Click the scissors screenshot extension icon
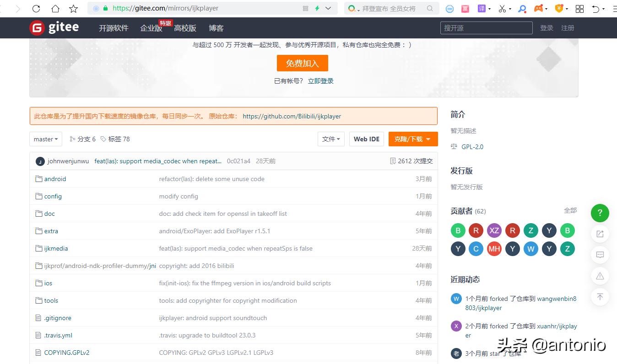The image size is (617, 364). point(502,8)
